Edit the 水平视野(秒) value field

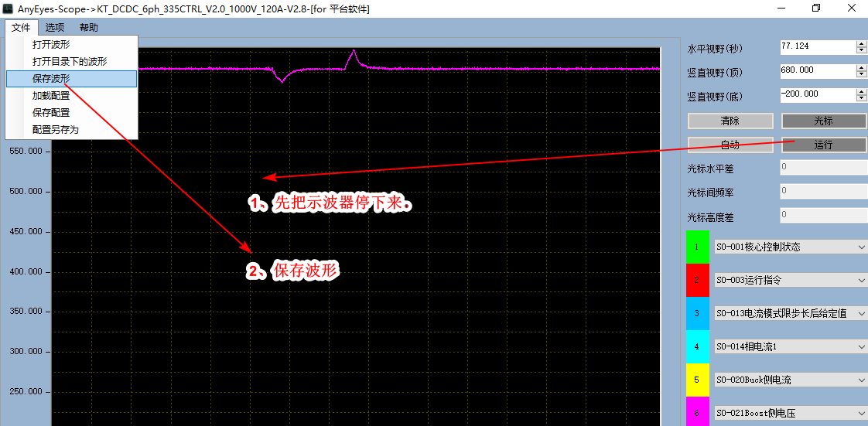pyautogui.click(x=818, y=46)
